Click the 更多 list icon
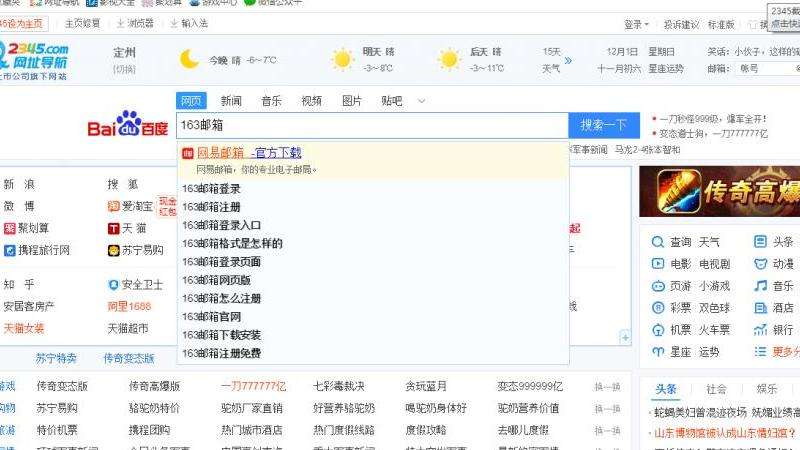Viewport: 800px width, 450px height. click(760, 352)
